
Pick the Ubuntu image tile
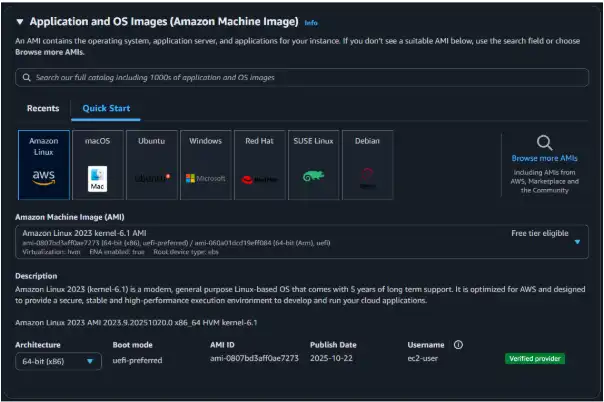[152, 160]
